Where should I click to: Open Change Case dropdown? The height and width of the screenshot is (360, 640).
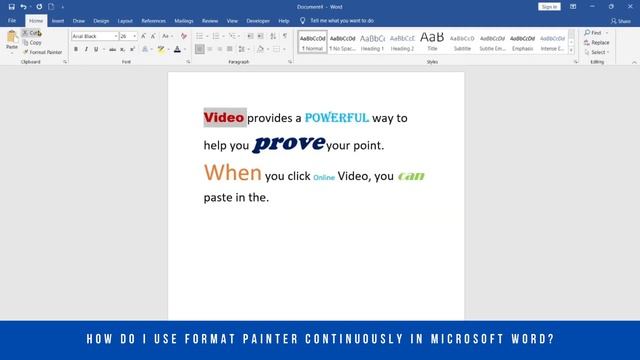click(x=167, y=36)
